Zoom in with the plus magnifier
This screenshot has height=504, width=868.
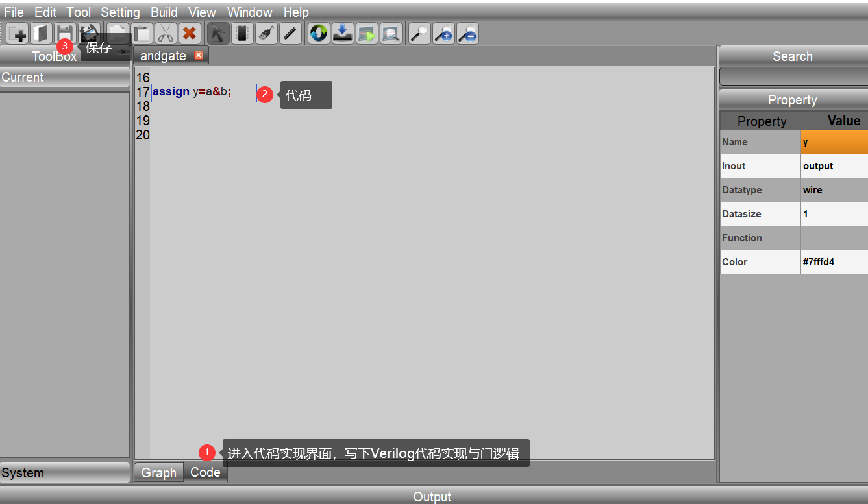point(443,34)
